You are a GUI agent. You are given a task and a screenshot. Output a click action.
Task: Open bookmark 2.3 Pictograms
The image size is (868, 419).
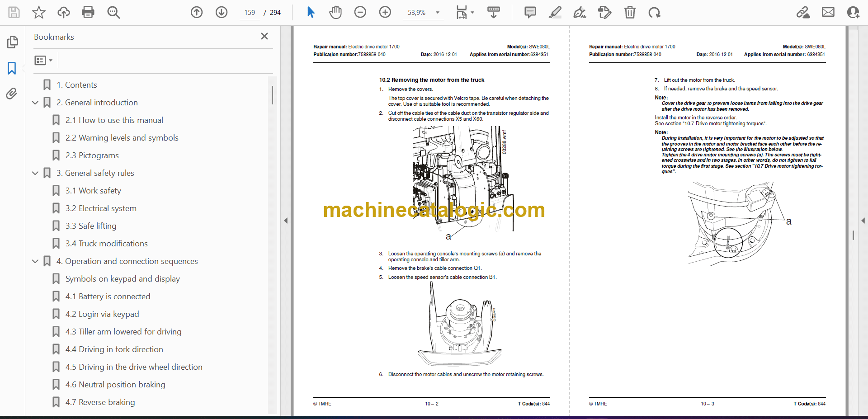tap(92, 155)
